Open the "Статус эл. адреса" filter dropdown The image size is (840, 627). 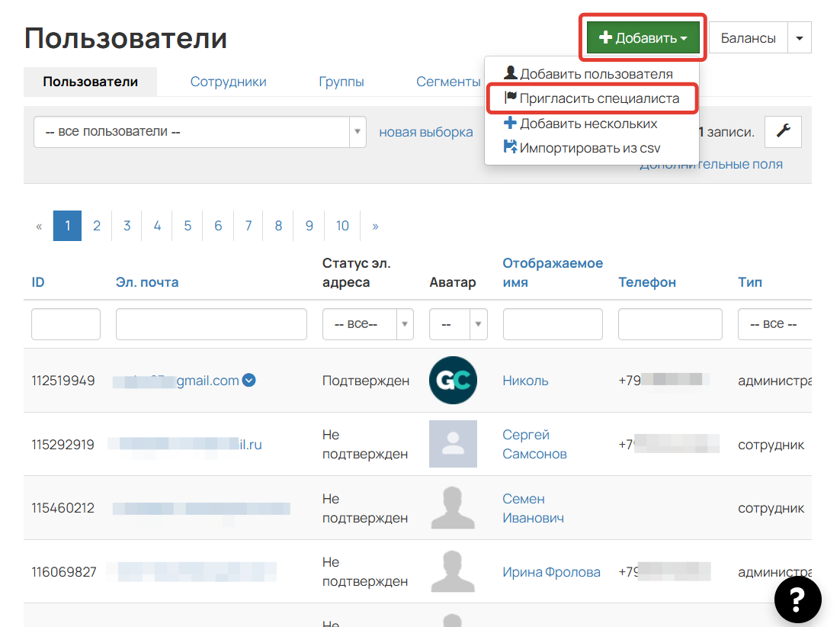(x=368, y=324)
